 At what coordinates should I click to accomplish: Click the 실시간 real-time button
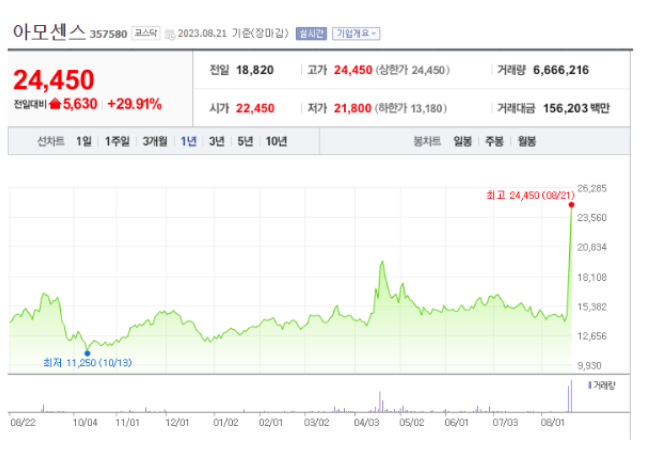point(311,33)
